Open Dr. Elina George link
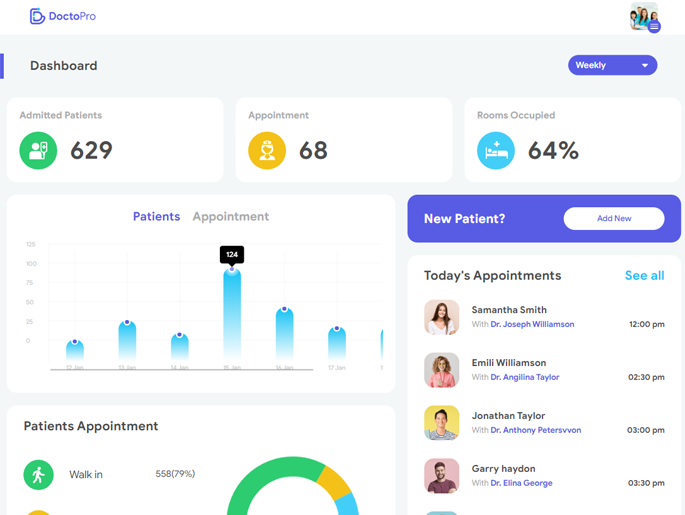 pyautogui.click(x=521, y=483)
